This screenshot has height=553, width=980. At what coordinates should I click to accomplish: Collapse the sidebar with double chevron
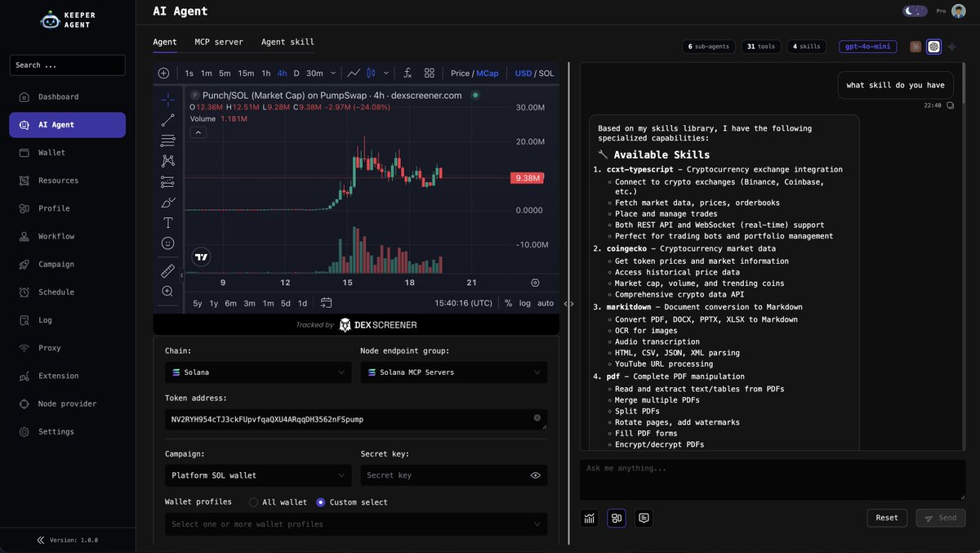pos(41,540)
